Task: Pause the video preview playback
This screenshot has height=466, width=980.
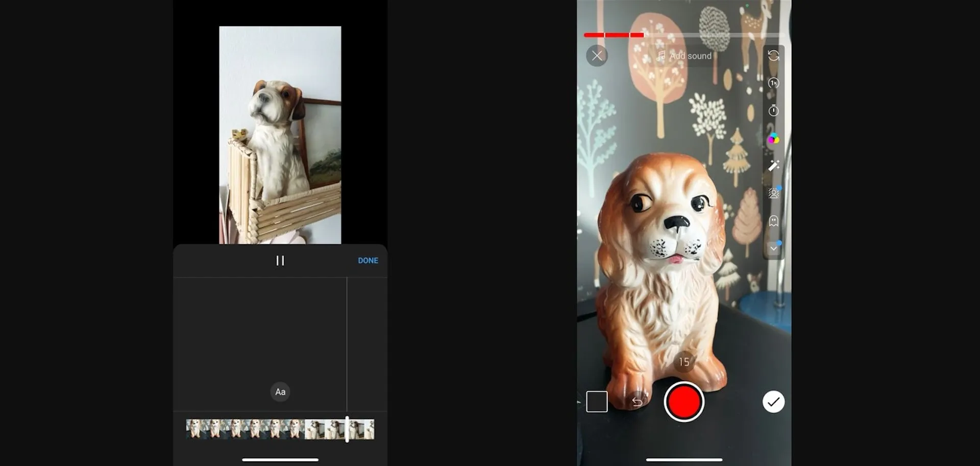Action: click(280, 261)
